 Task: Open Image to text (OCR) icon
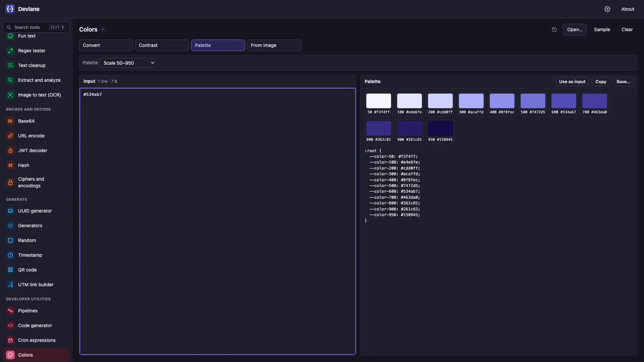(10, 95)
